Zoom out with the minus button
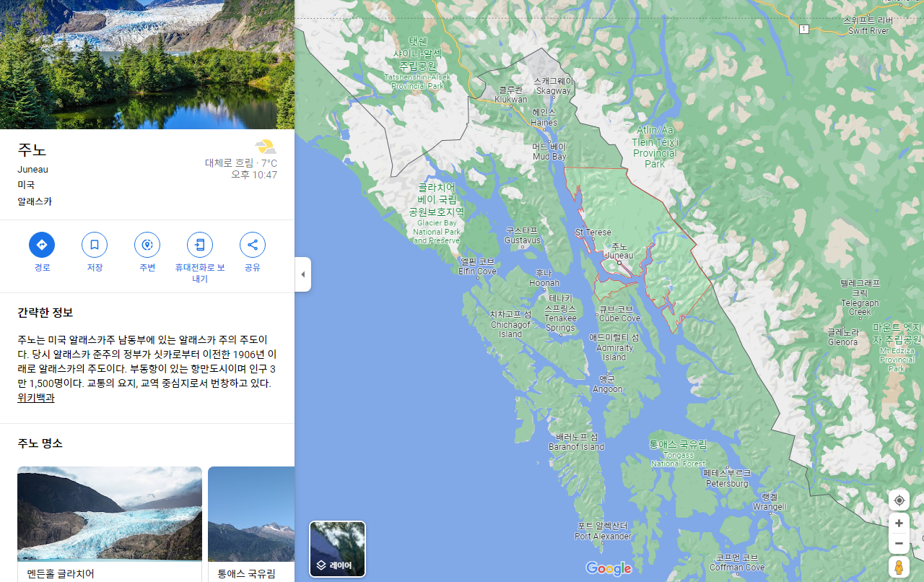Viewport: 924px width, 582px height. (x=899, y=544)
